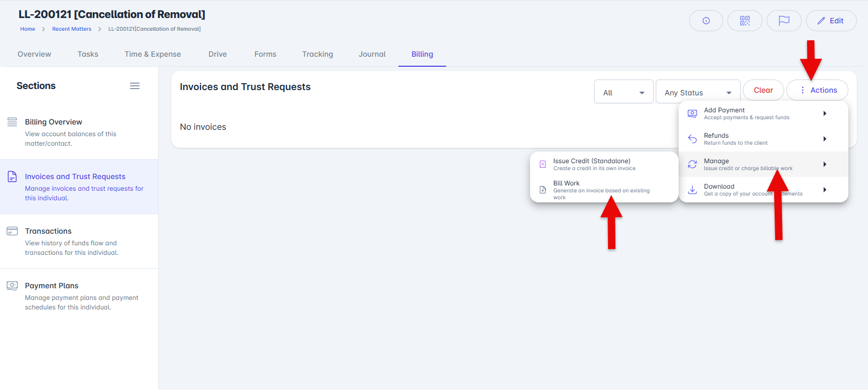
Task: Select the Invoices and Trust Requests section
Action: (79, 187)
